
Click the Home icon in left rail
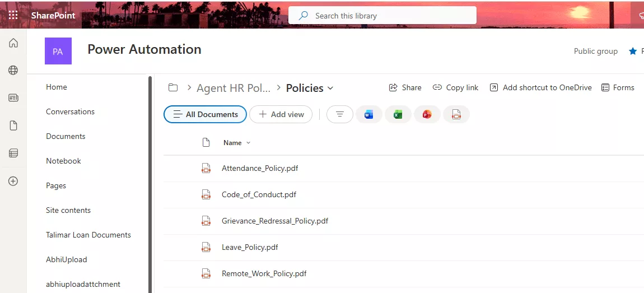click(13, 43)
